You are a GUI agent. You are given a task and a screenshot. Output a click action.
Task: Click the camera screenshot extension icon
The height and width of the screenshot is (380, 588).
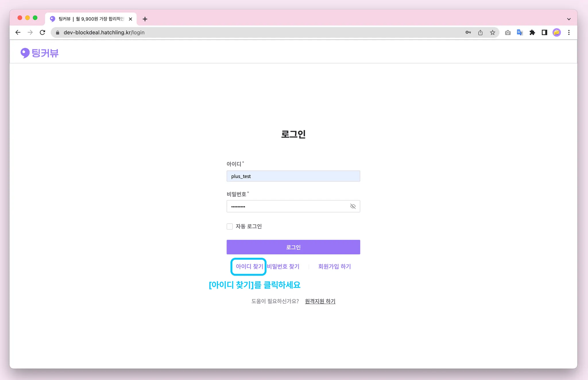pos(508,32)
